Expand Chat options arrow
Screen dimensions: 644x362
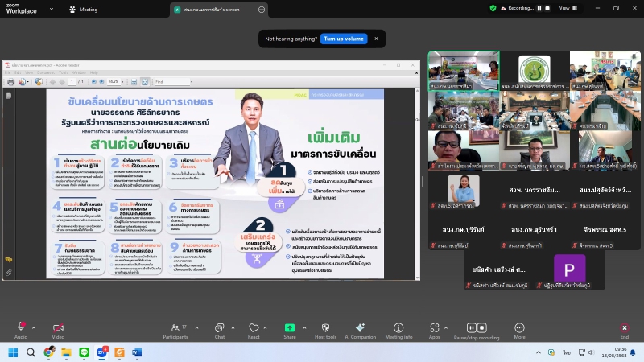click(233, 328)
